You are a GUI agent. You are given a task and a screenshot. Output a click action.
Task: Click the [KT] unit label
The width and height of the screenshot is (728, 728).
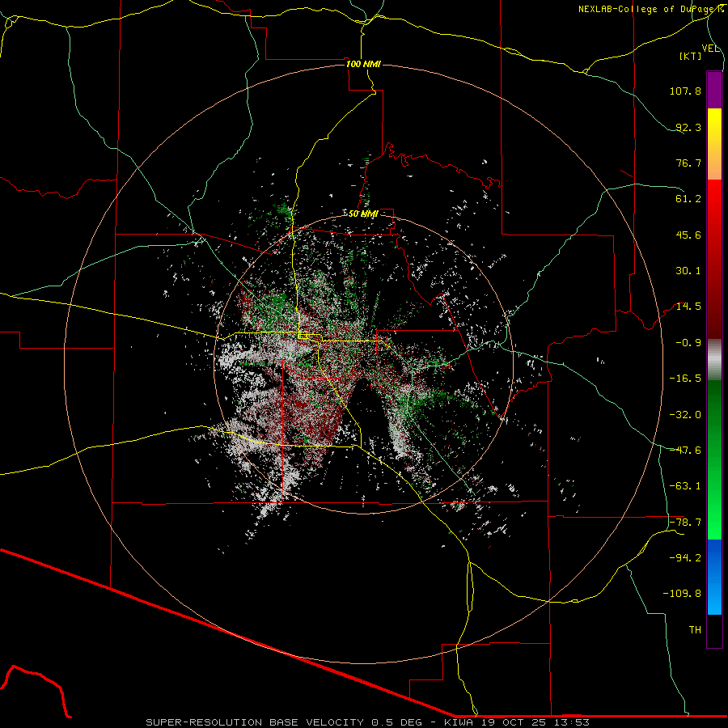coord(691,56)
